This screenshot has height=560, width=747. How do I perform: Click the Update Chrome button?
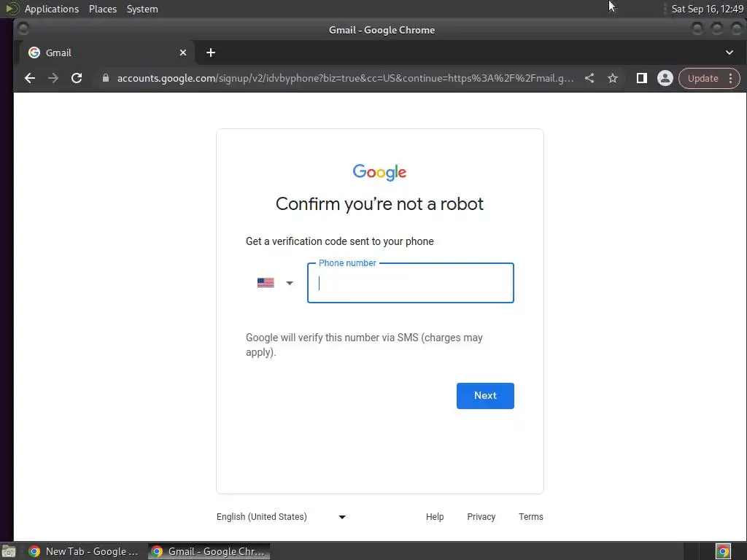pos(703,79)
